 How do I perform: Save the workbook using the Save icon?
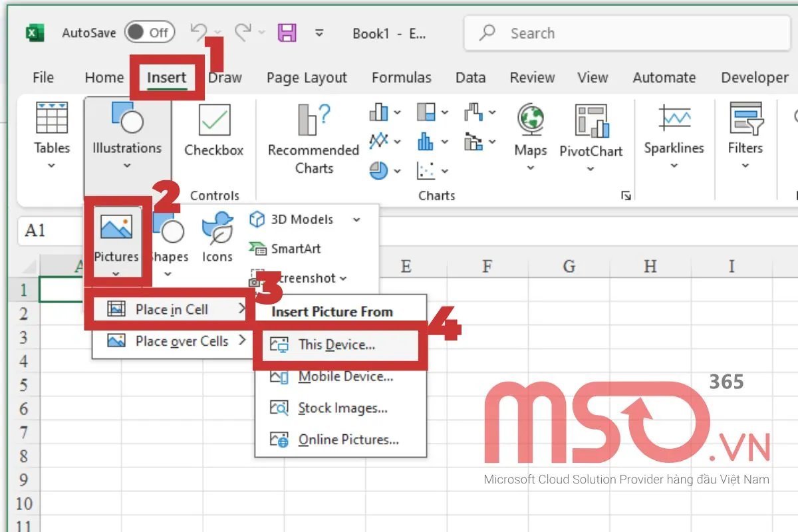(287, 32)
